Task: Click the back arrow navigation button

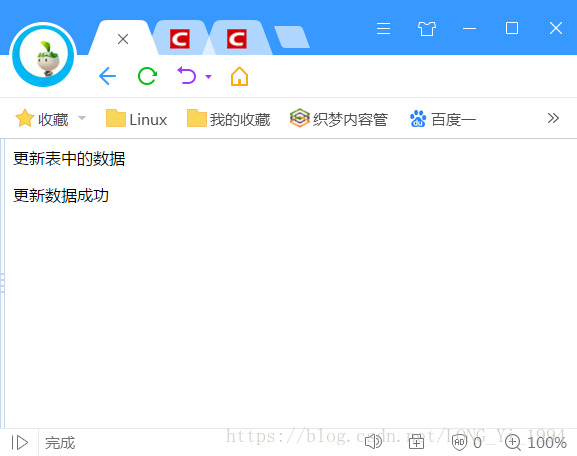Action: (107, 76)
